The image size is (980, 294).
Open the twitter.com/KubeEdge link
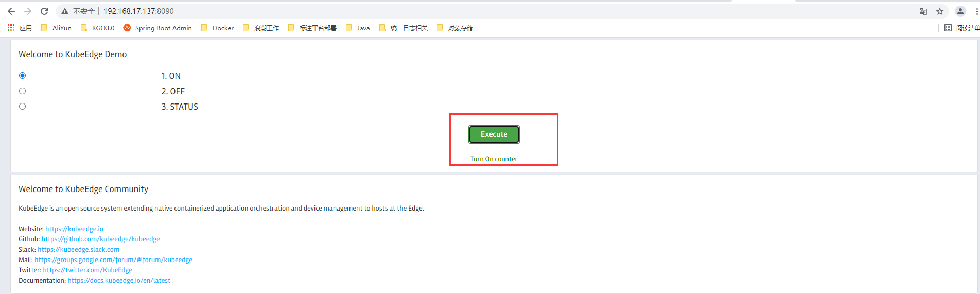[87, 270]
